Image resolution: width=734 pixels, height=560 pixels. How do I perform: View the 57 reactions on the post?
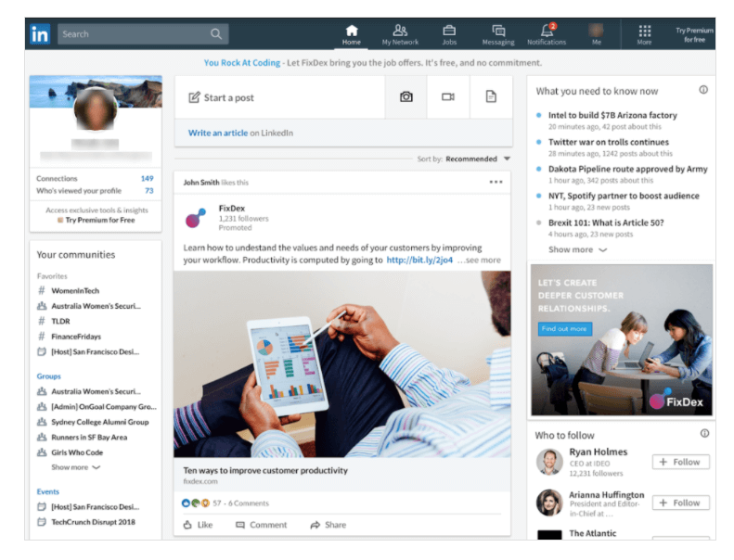(x=201, y=503)
